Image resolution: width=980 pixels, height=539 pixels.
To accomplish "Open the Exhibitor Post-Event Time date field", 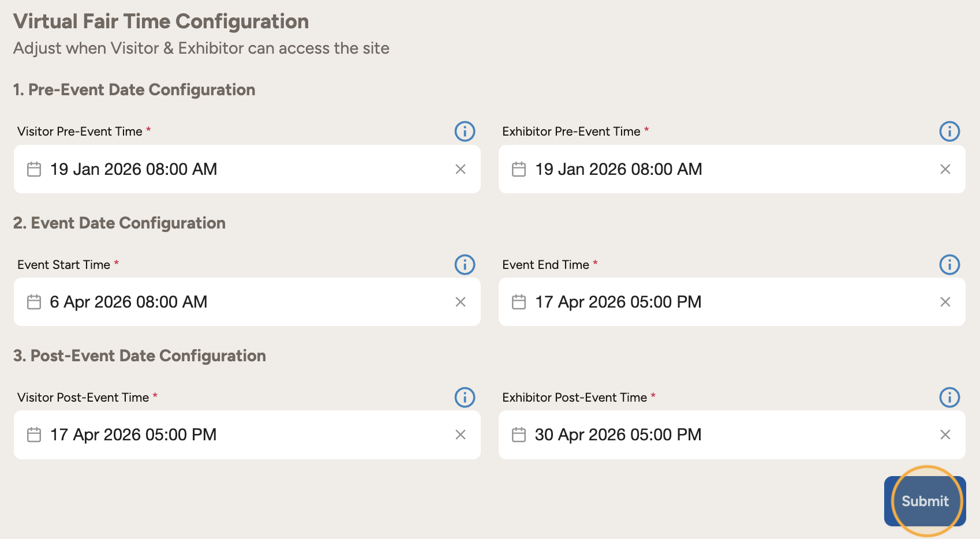I will 716,435.
